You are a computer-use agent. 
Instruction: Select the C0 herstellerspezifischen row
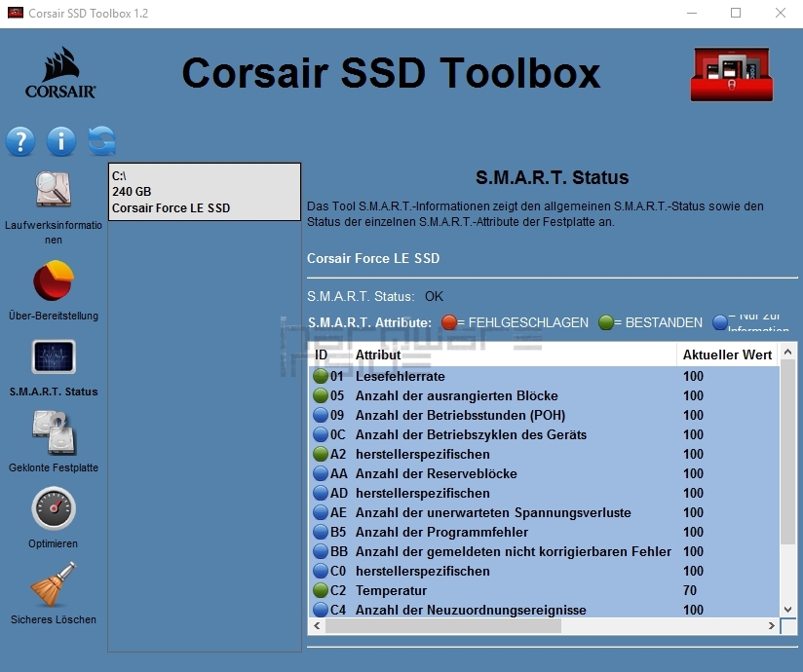(x=544, y=571)
